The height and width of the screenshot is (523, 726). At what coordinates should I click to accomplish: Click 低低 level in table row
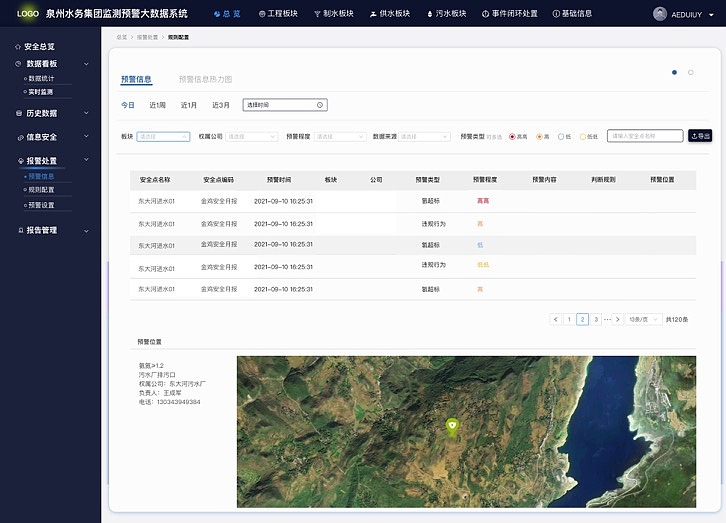[483, 265]
